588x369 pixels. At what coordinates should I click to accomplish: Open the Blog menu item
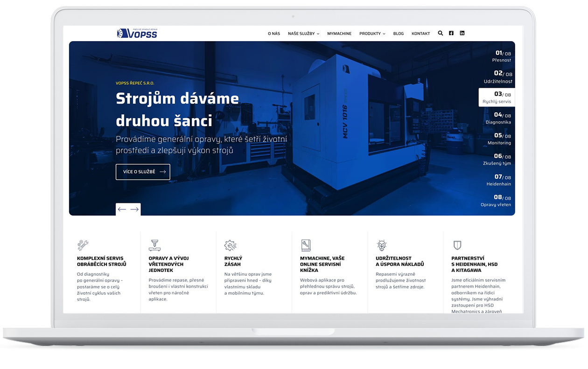pyautogui.click(x=398, y=34)
